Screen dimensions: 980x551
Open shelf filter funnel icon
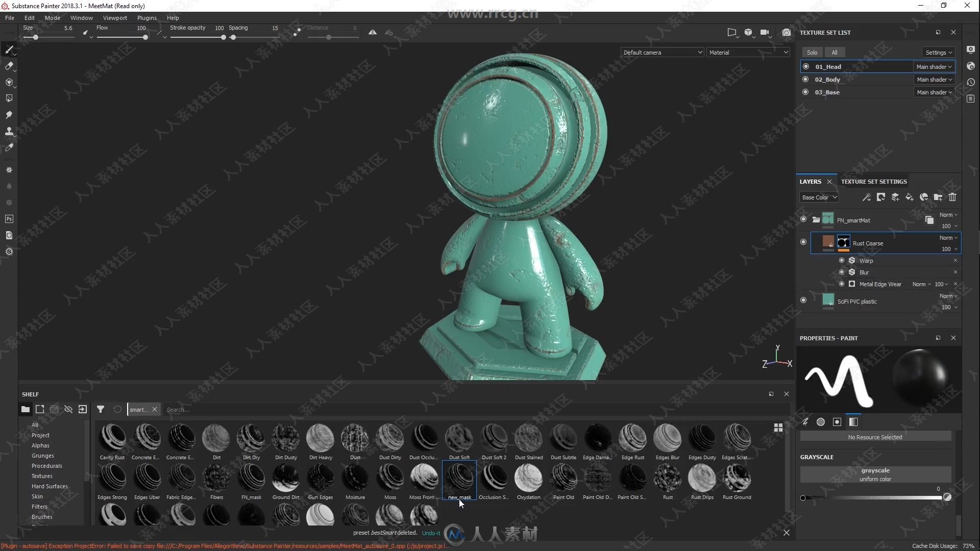tap(101, 409)
